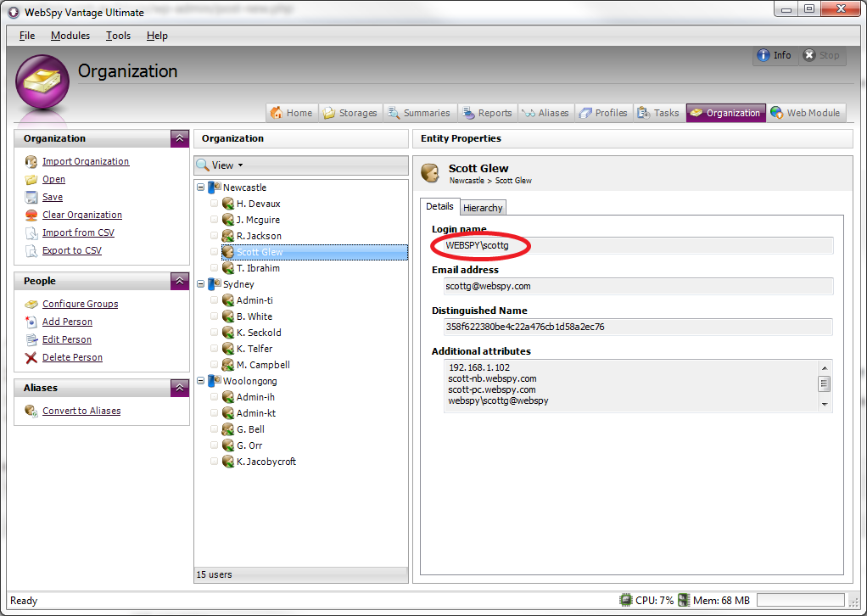Click the H. Devaux user icon

228,204
